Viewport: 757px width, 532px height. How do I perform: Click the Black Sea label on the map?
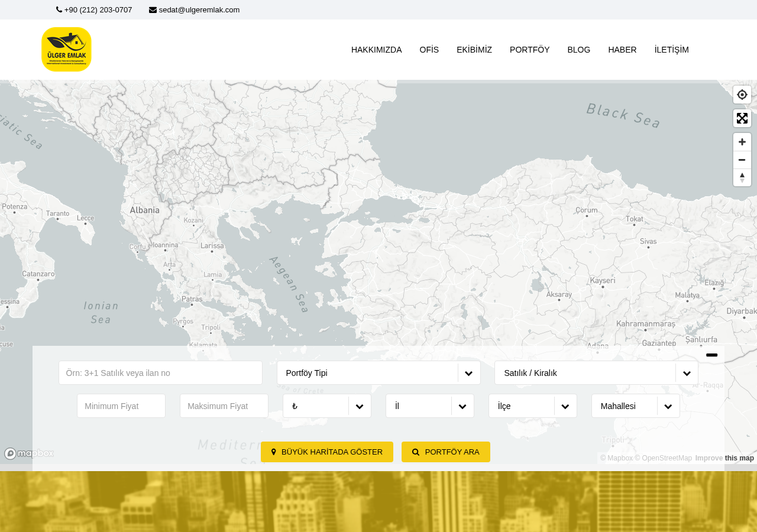click(x=623, y=115)
